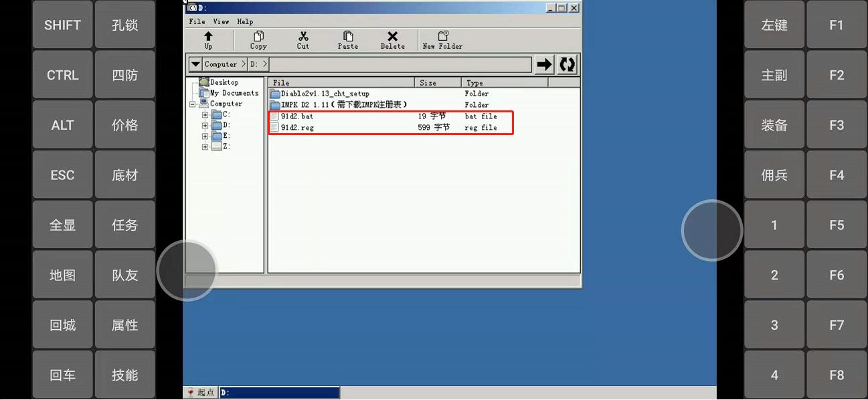Screen dimensions: 868x400
Task: Click the Cut scissors icon
Action: click(303, 40)
